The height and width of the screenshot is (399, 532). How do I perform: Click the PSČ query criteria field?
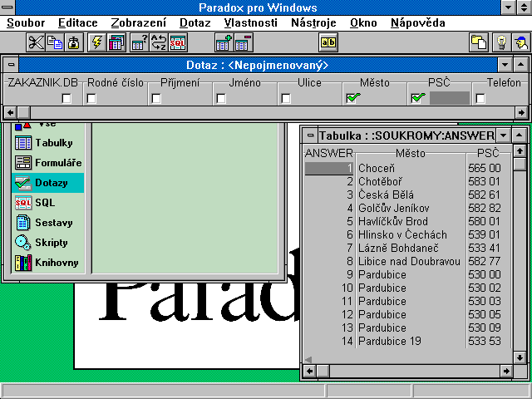pyautogui.click(x=450, y=98)
